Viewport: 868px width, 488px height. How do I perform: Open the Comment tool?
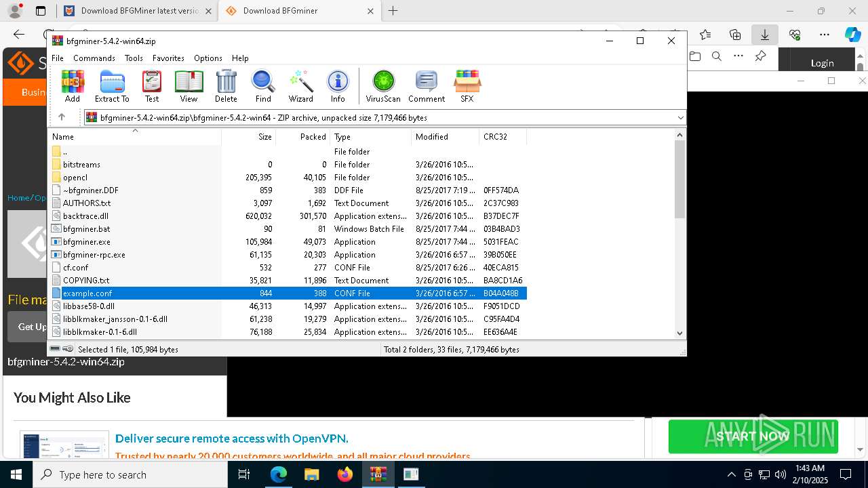click(x=427, y=85)
